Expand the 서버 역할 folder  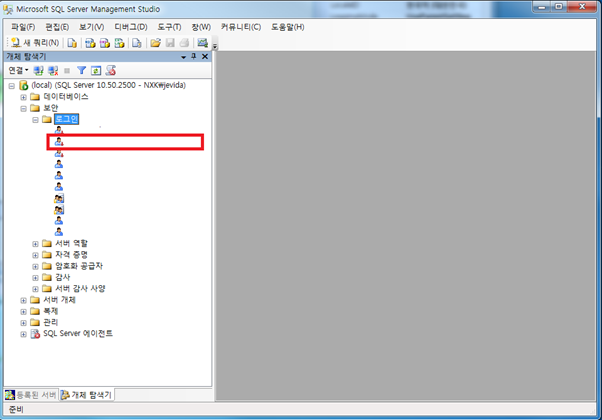tap(35, 244)
